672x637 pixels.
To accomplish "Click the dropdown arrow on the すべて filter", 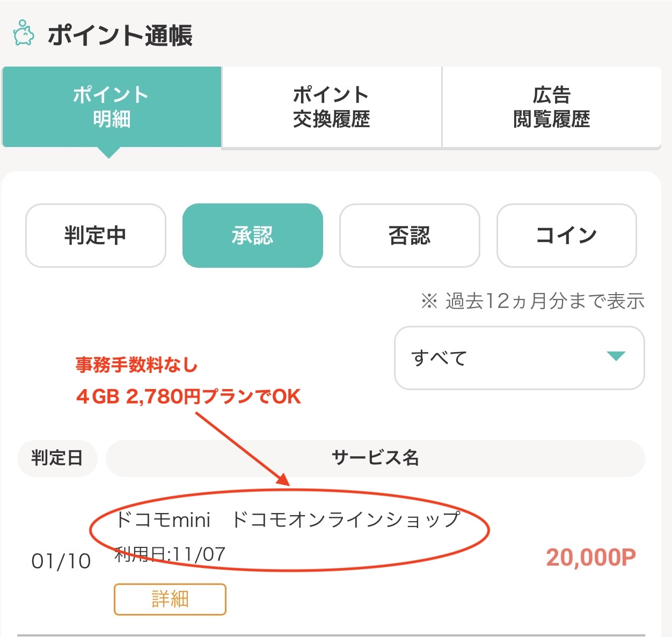I will click(616, 356).
